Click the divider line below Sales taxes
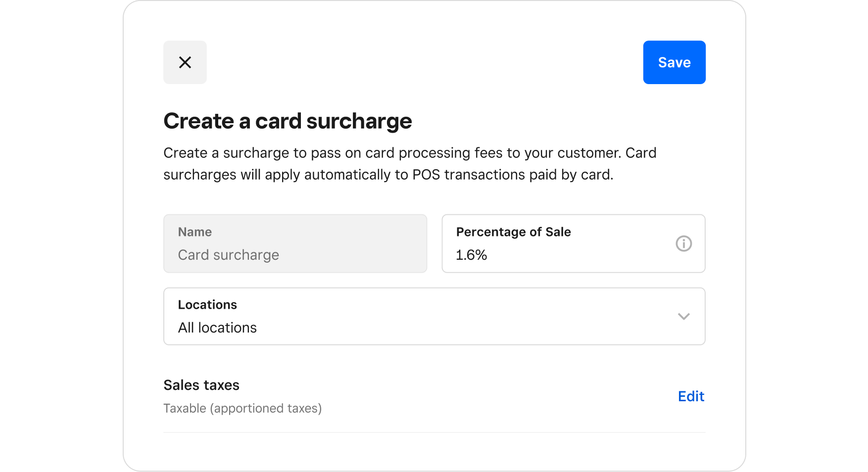The height and width of the screenshot is (472, 868). point(434,432)
